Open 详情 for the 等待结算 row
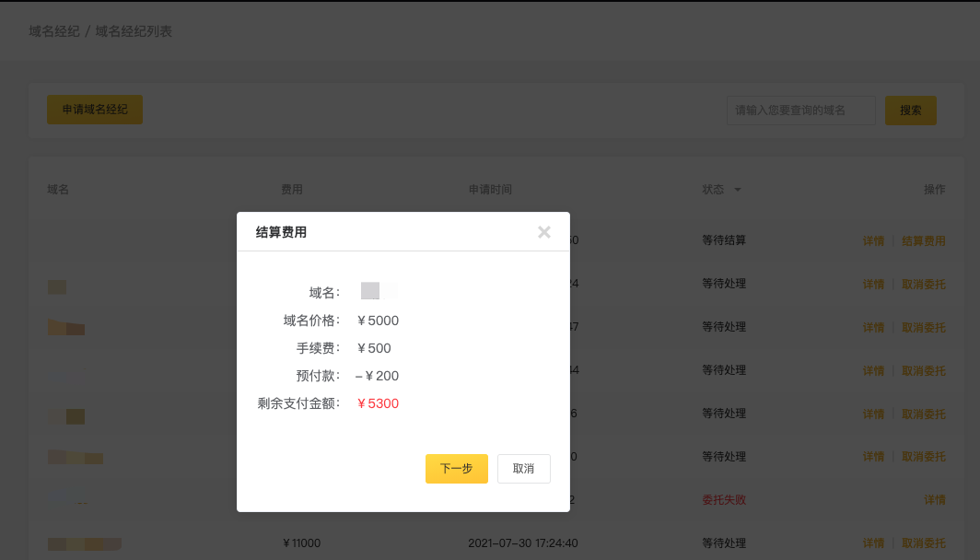The image size is (980, 560). pyautogui.click(x=872, y=241)
